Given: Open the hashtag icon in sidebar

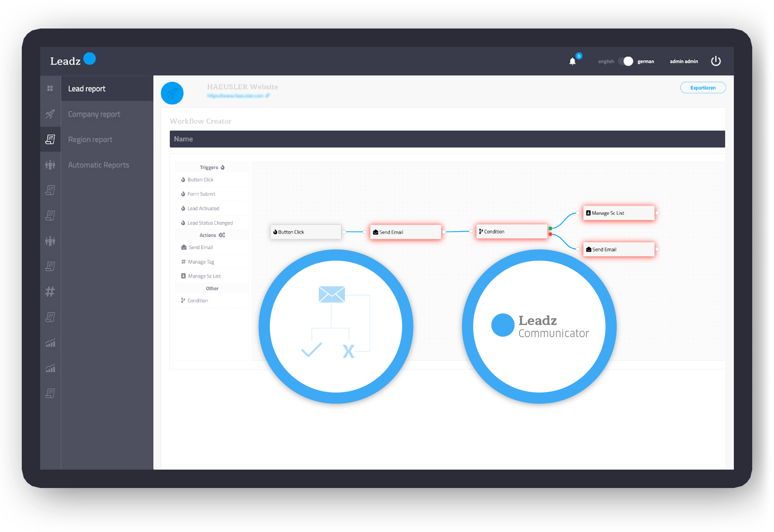Looking at the screenshot, I should [x=50, y=292].
